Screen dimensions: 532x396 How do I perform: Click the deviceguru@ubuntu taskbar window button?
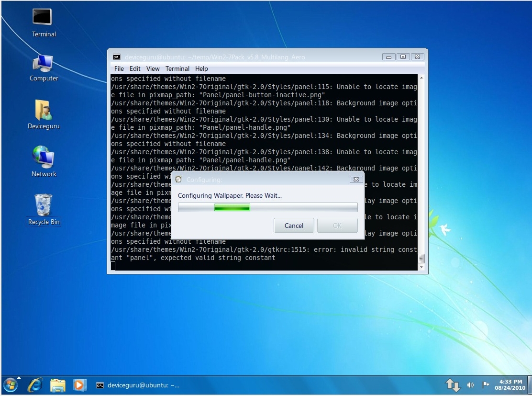point(137,385)
